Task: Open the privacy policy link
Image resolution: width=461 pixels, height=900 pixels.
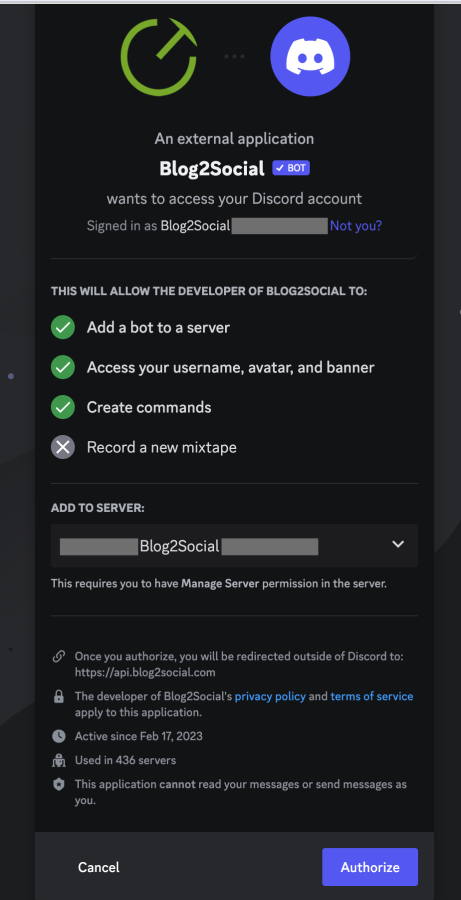Action: click(270, 696)
